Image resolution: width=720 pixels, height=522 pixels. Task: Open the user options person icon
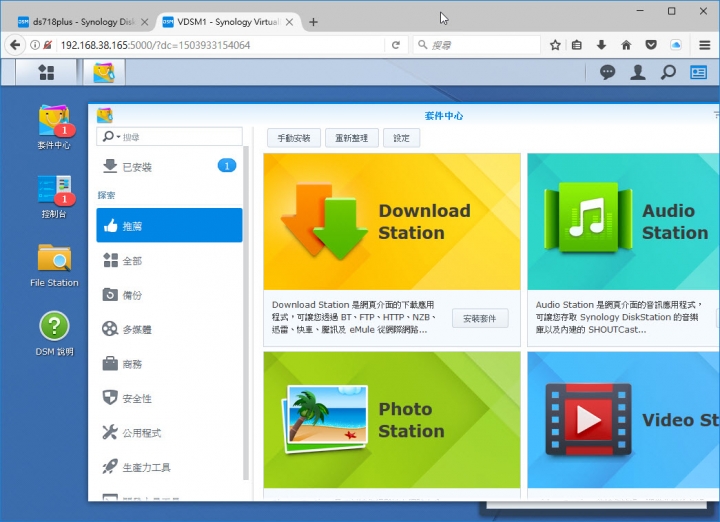click(x=638, y=72)
